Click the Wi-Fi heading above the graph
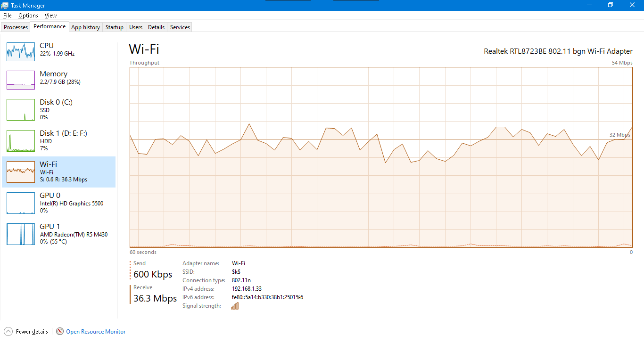 [x=144, y=49]
